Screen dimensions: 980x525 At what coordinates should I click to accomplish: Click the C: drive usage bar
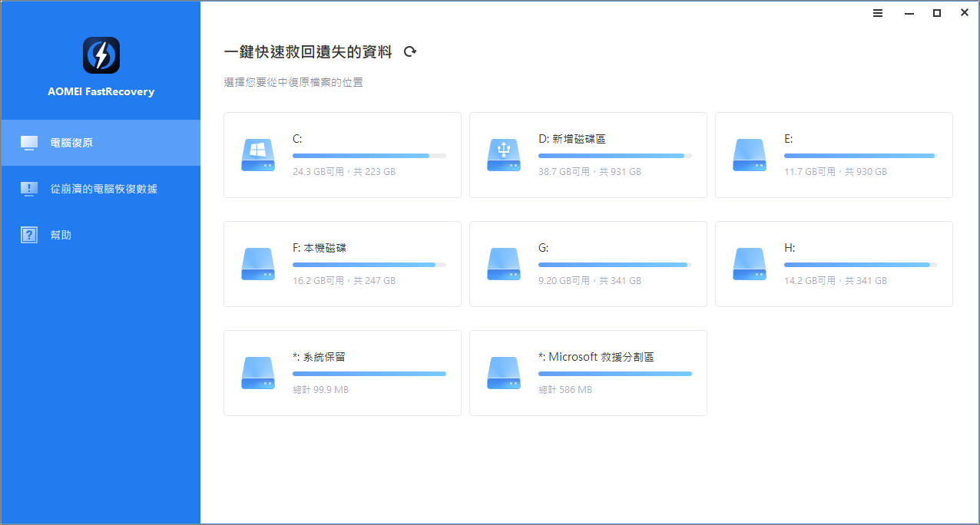369,156
